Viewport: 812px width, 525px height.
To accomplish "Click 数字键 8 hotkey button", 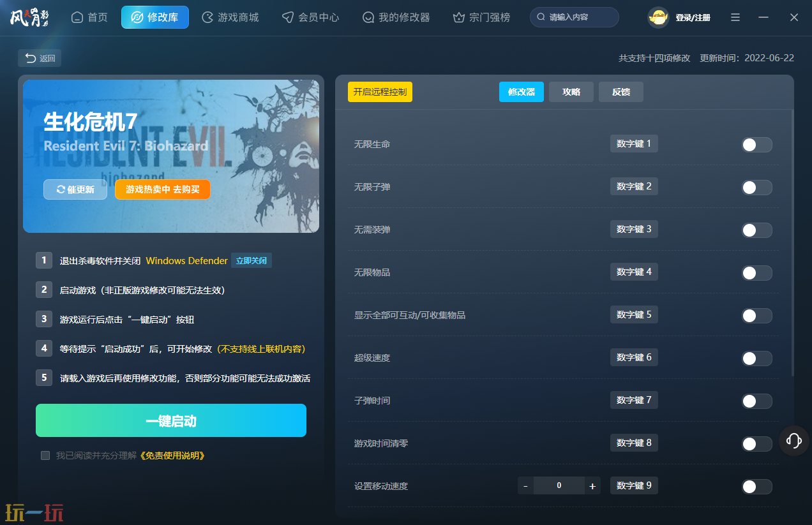I will (x=634, y=443).
